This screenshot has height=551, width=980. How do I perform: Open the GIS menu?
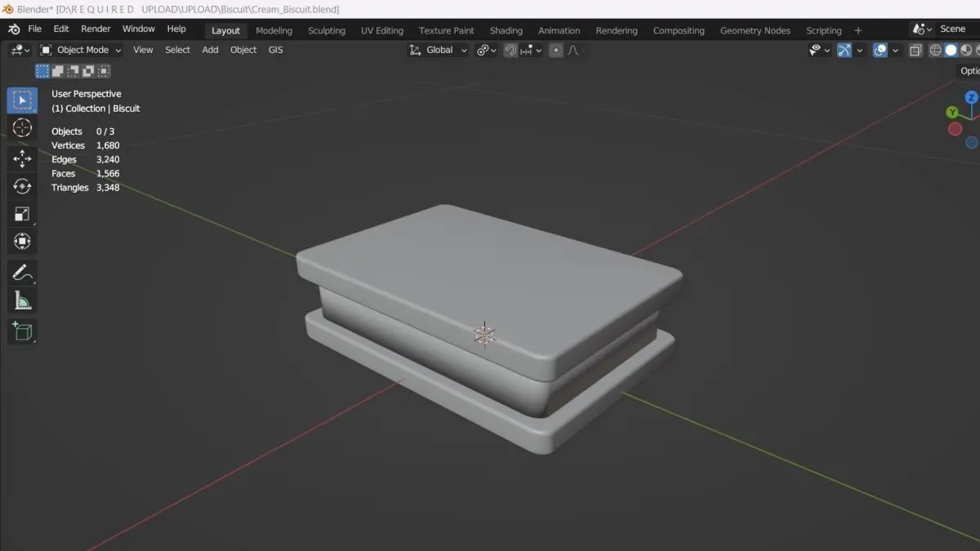coord(276,50)
